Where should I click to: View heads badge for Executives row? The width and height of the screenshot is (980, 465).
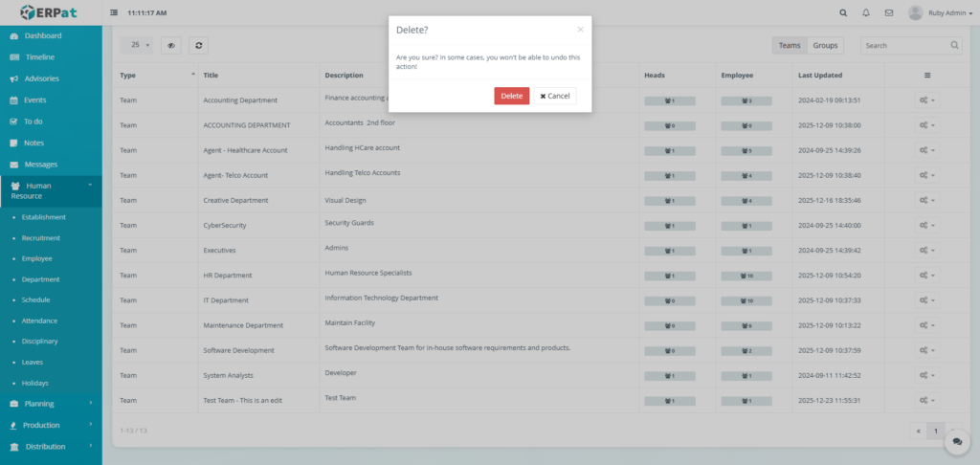669,251
